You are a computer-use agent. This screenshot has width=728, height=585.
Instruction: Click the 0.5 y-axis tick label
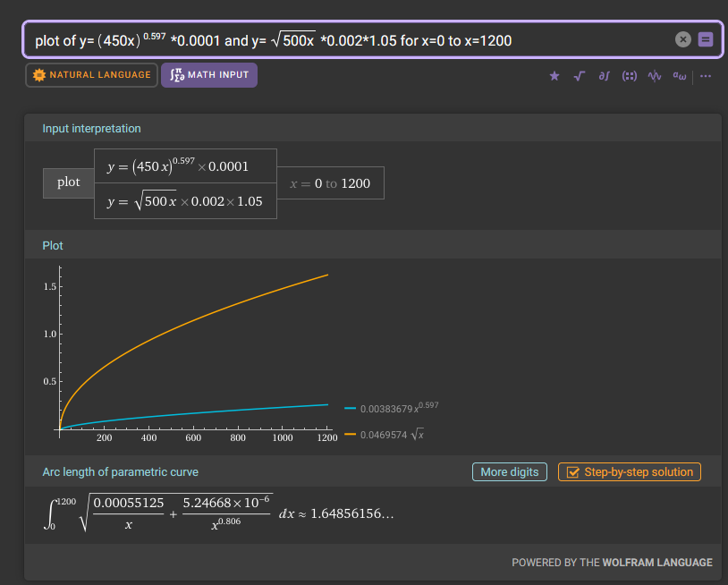50,382
